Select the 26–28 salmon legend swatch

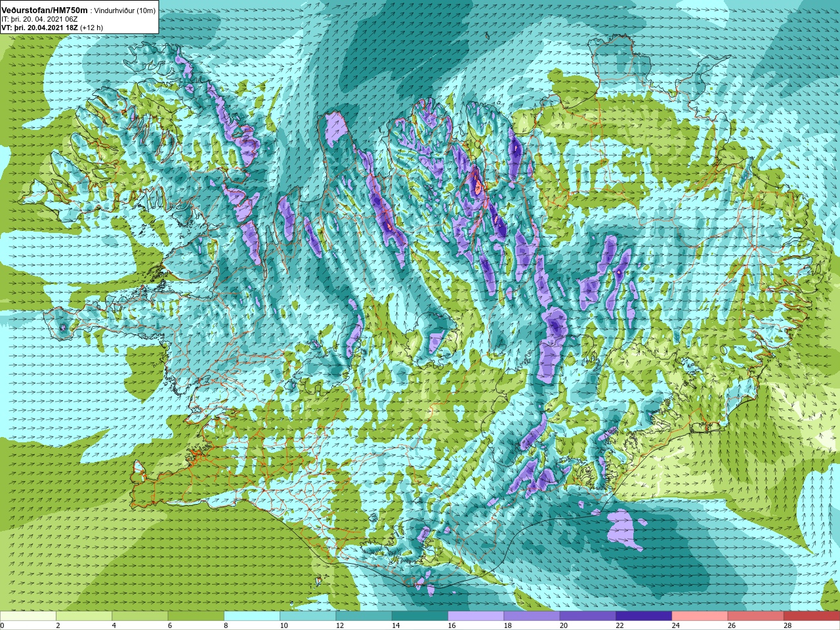(755, 616)
